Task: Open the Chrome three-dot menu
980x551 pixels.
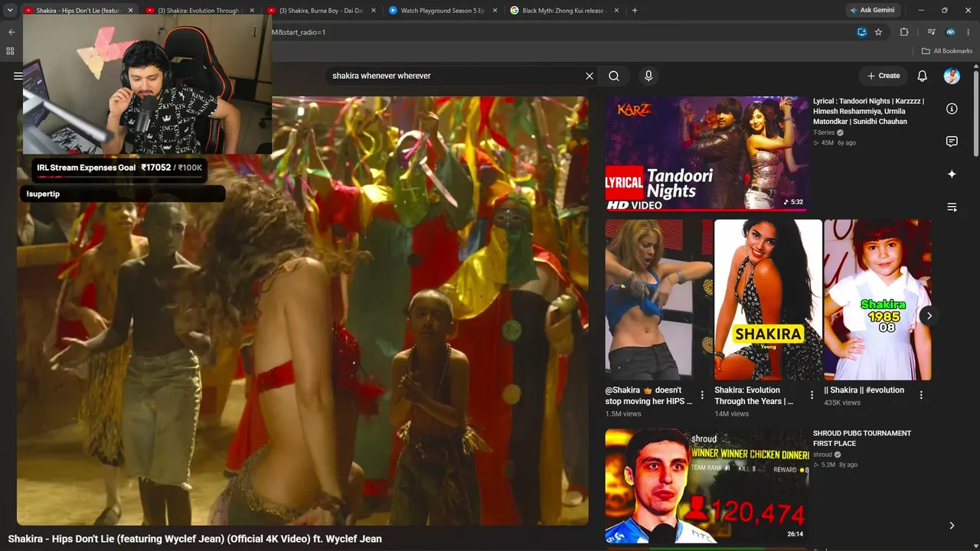Action: click(968, 32)
